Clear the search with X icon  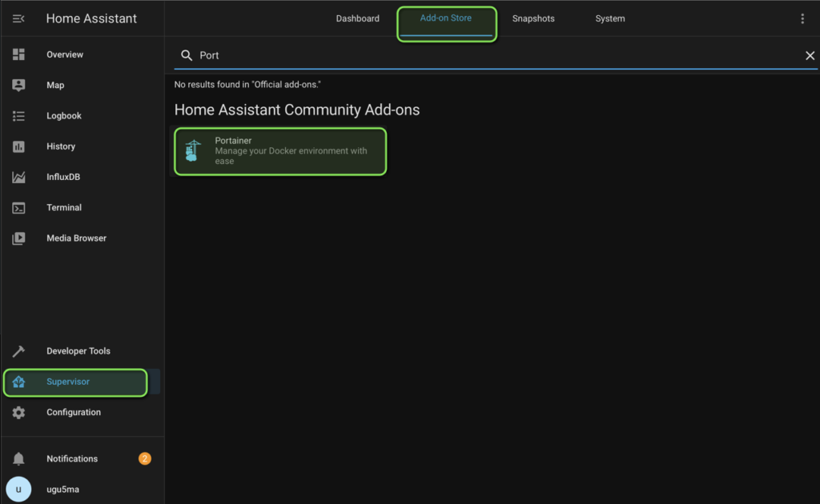810,55
